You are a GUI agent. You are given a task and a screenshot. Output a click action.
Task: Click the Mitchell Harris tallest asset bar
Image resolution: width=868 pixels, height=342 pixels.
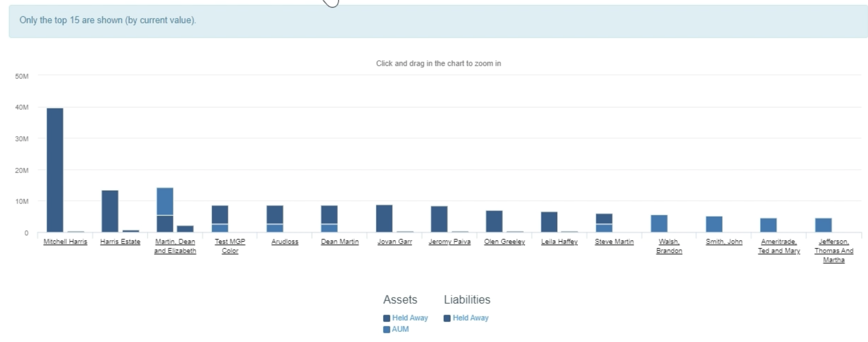coord(55,170)
